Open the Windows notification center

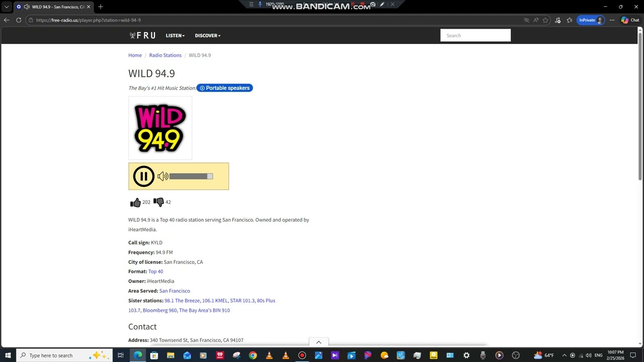click(633, 355)
